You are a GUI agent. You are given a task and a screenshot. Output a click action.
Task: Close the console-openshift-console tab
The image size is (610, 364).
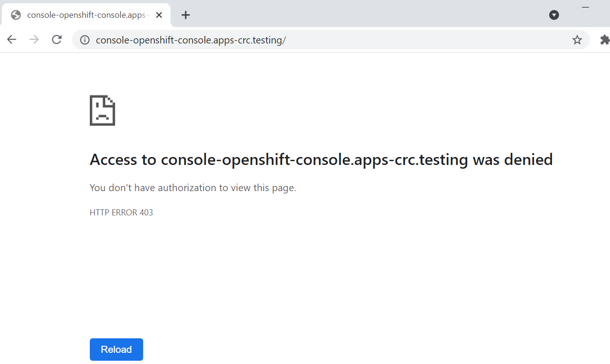pos(159,15)
